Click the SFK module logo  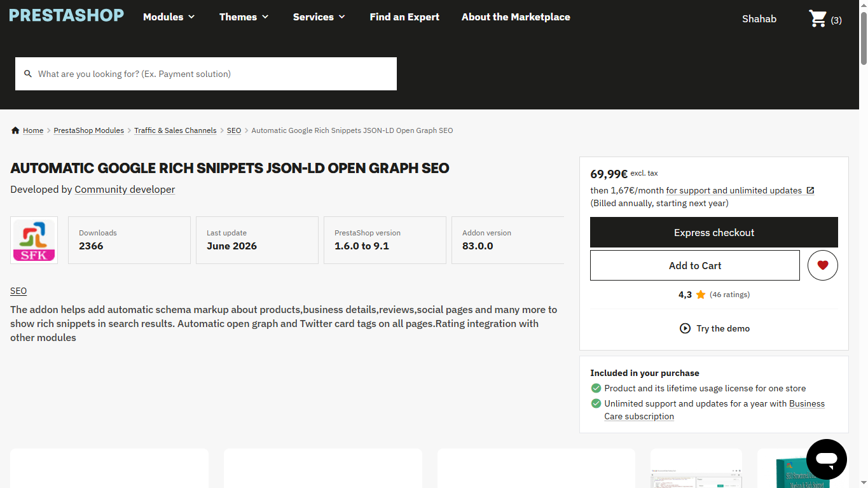34,240
